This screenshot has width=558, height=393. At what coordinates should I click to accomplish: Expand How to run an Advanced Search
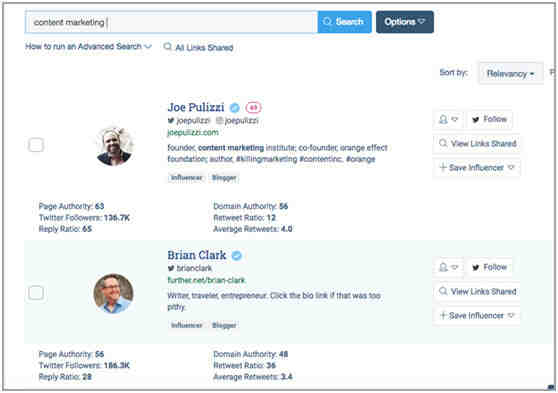[x=88, y=46]
